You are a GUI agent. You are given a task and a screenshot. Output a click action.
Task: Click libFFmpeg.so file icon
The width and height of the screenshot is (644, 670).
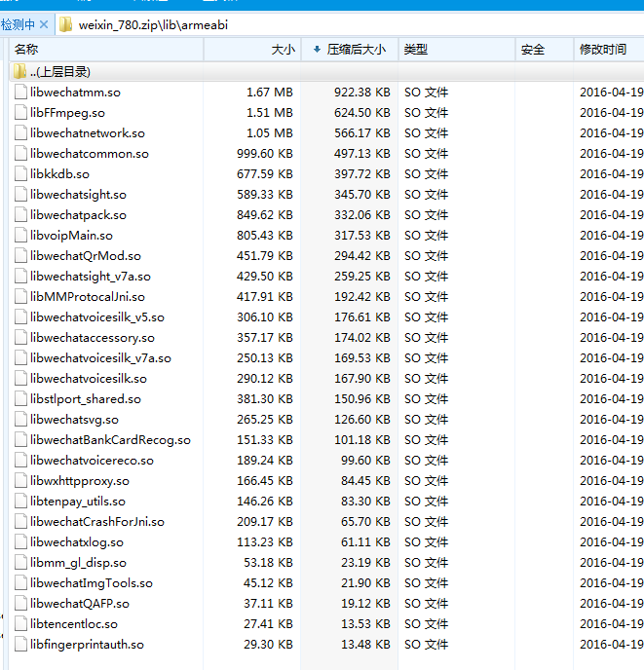click(20, 113)
